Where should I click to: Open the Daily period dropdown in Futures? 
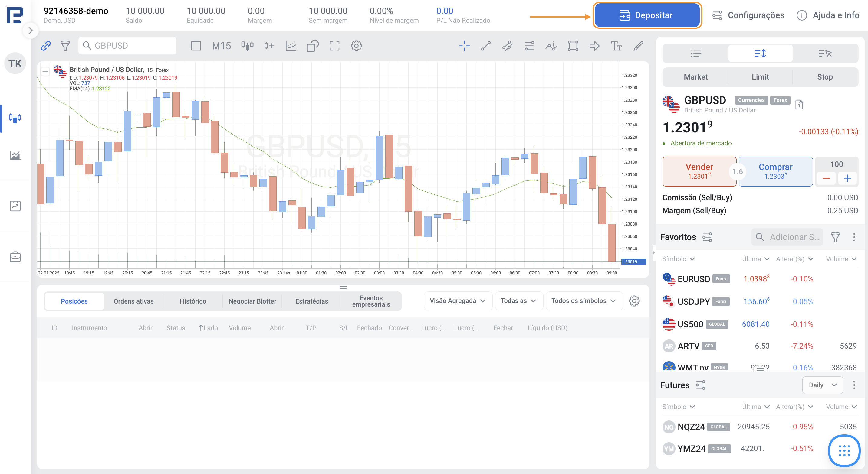click(823, 385)
